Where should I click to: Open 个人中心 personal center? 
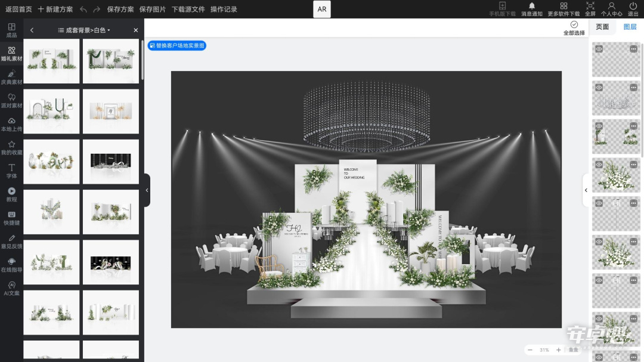[612, 9]
